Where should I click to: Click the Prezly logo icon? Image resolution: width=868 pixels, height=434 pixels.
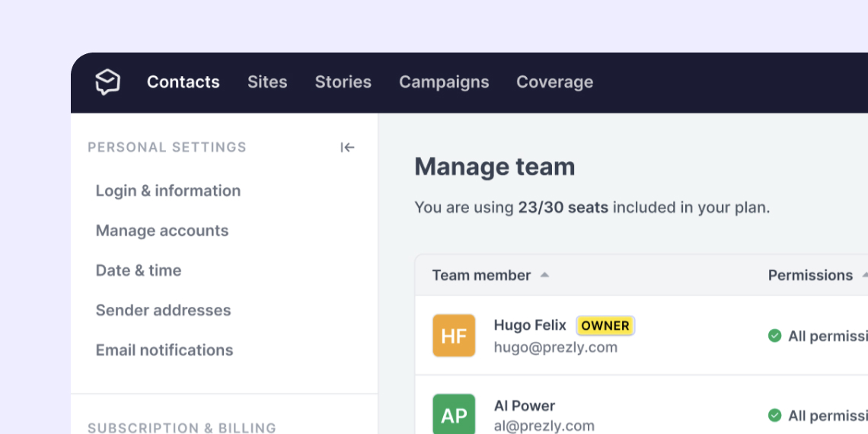[x=108, y=82]
